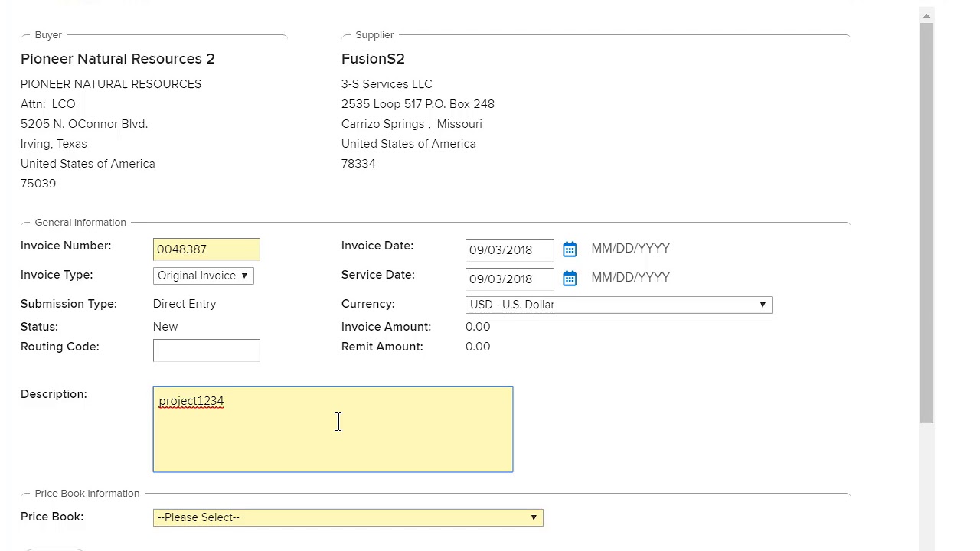Image resolution: width=980 pixels, height=551 pixels.
Task: Click the Status value New
Action: pos(165,327)
